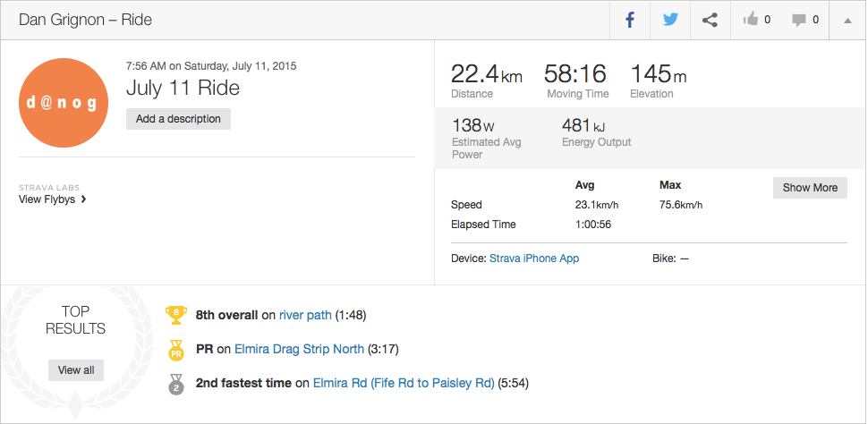Click the 22.4 km Distance stat
This screenshot has height=424, width=868.
pyautogui.click(x=486, y=79)
